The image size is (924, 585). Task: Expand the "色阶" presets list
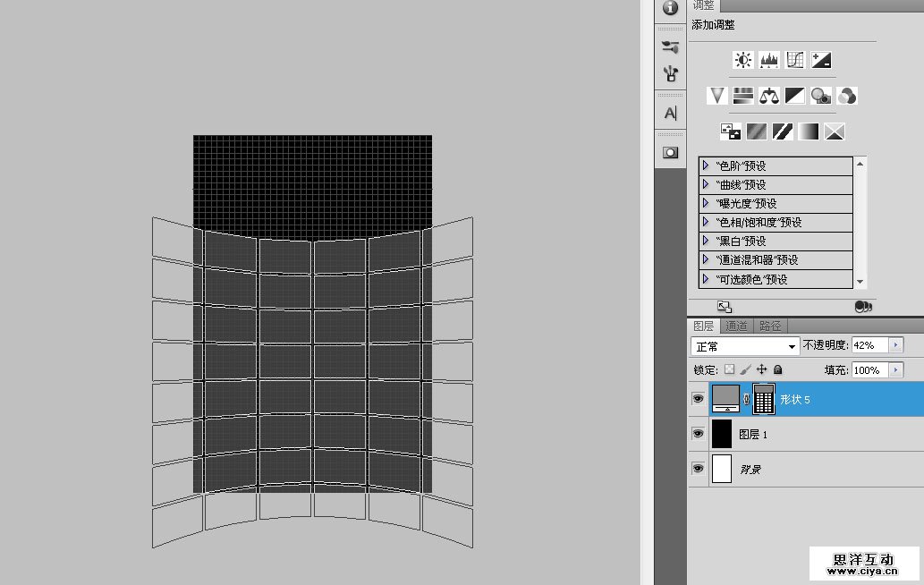(x=706, y=165)
